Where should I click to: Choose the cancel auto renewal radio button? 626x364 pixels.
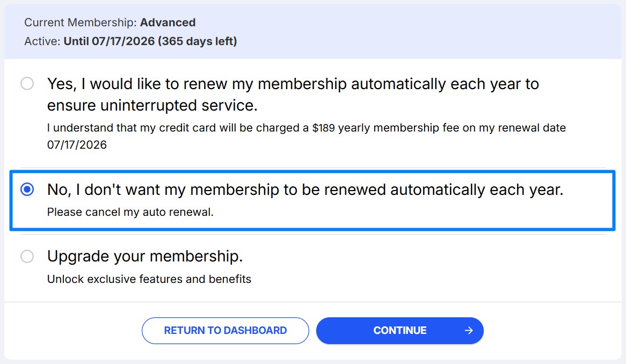(27, 190)
